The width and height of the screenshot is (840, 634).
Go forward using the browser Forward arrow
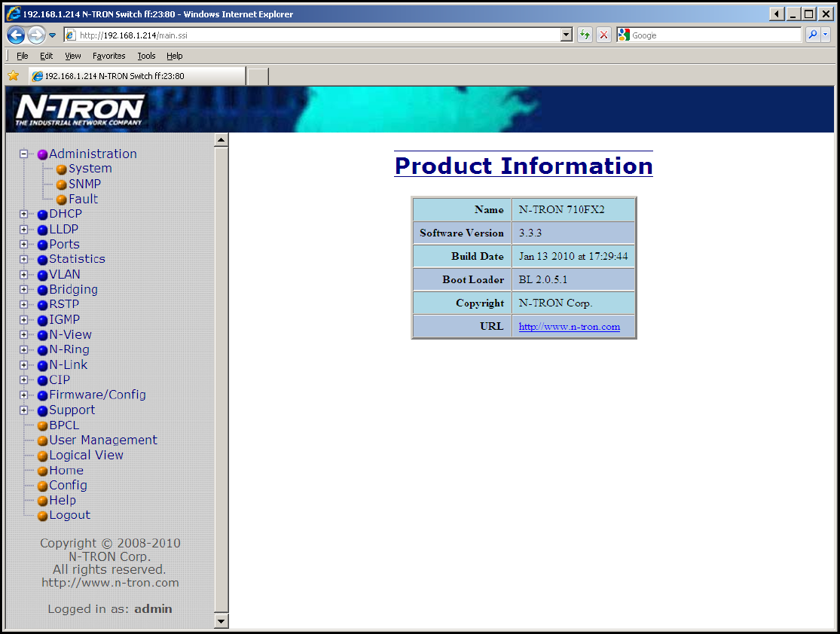(x=36, y=35)
